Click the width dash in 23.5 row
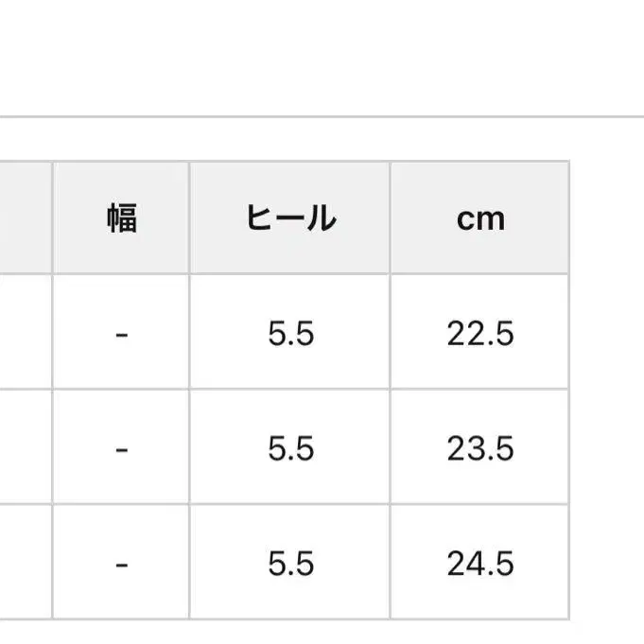644x644 pixels. (x=121, y=448)
